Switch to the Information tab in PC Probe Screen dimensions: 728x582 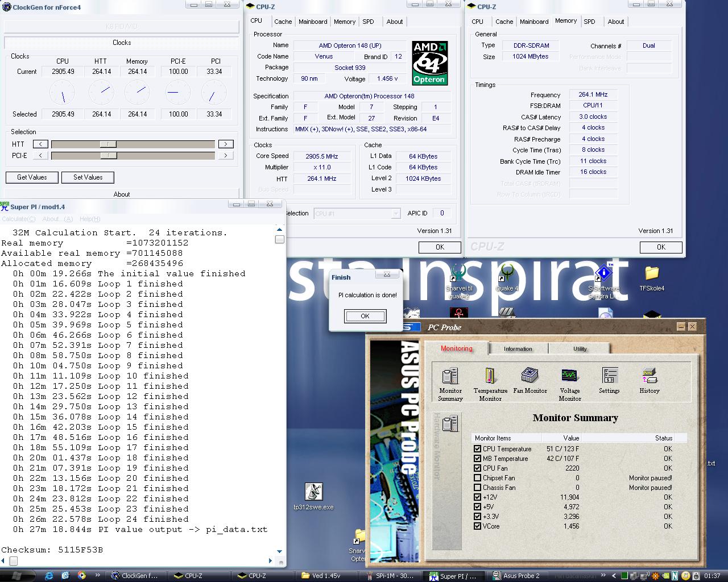(x=518, y=349)
